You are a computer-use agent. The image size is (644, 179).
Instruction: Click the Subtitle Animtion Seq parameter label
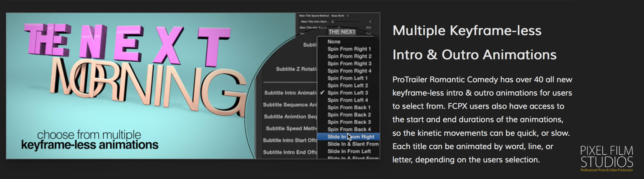pos(290,116)
